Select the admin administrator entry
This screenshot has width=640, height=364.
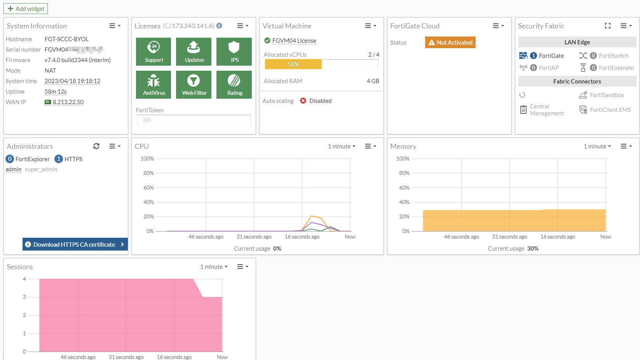[13, 169]
